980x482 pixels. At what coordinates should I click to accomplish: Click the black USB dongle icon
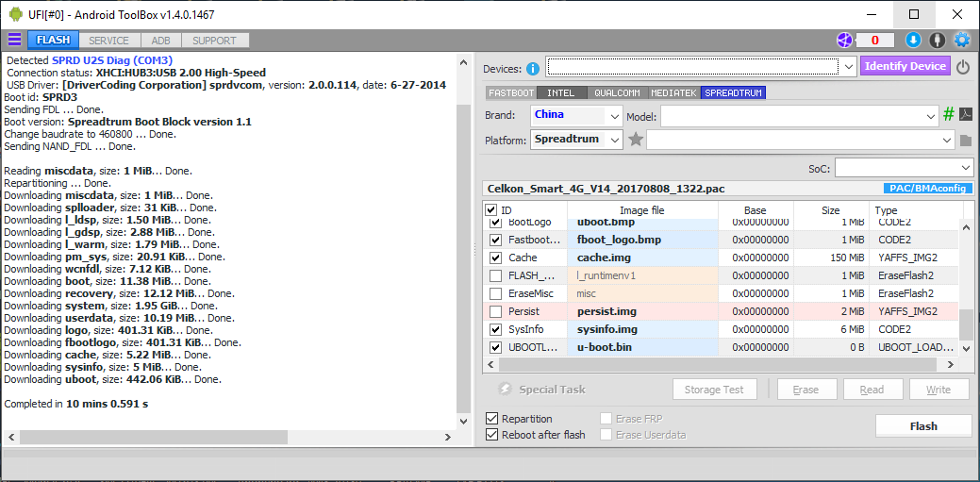937,40
